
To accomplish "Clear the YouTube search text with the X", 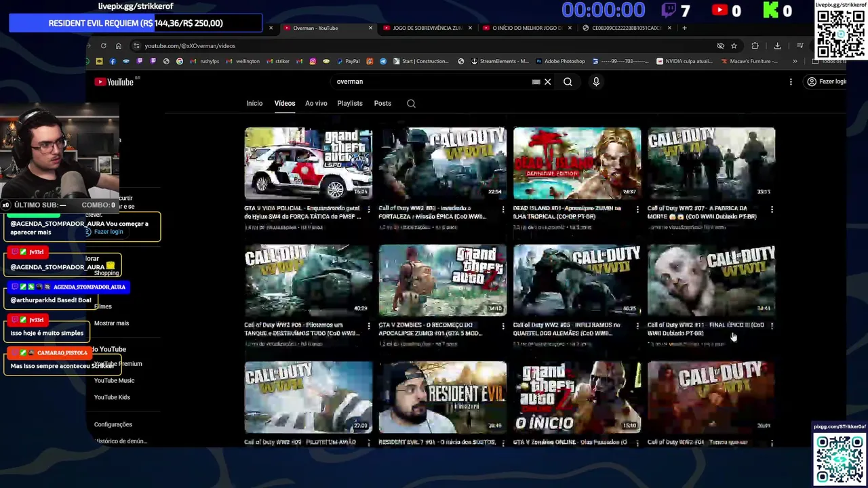I will point(547,82).
